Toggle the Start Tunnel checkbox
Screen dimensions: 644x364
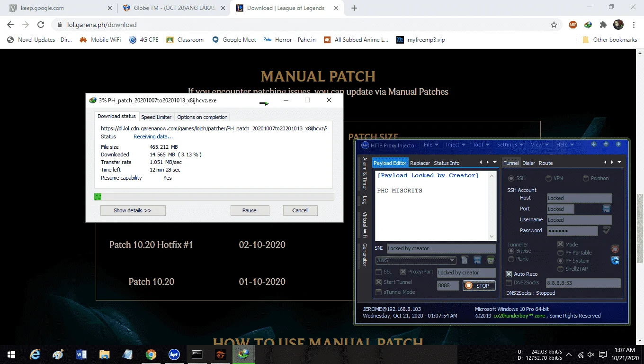378,282
